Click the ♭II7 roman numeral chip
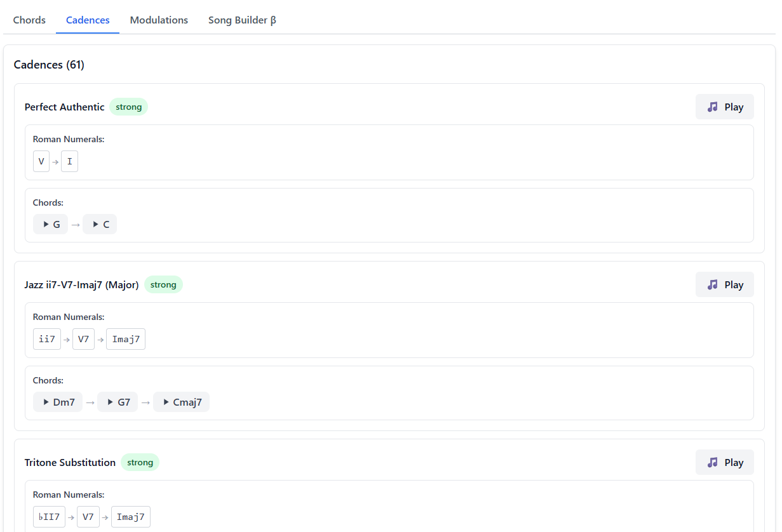This screenshot has height=532, width=782. (x=49, y=517)
